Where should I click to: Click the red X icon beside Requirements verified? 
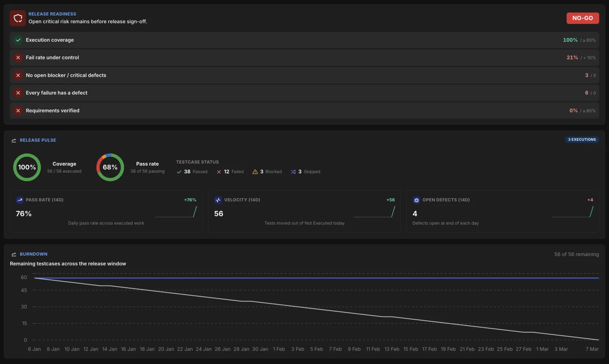click(x=18, y=111)
